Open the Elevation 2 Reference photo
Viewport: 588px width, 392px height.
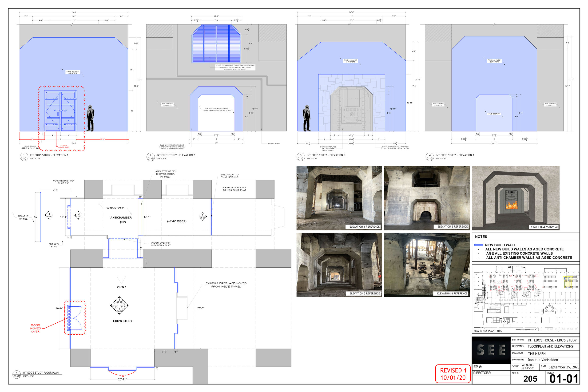[427, 198]
